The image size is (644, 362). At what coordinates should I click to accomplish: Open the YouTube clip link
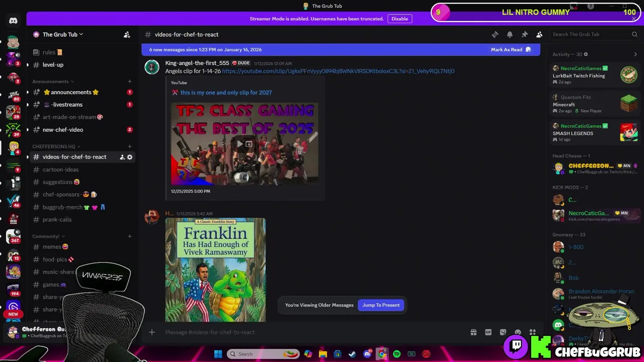(338, 71)
